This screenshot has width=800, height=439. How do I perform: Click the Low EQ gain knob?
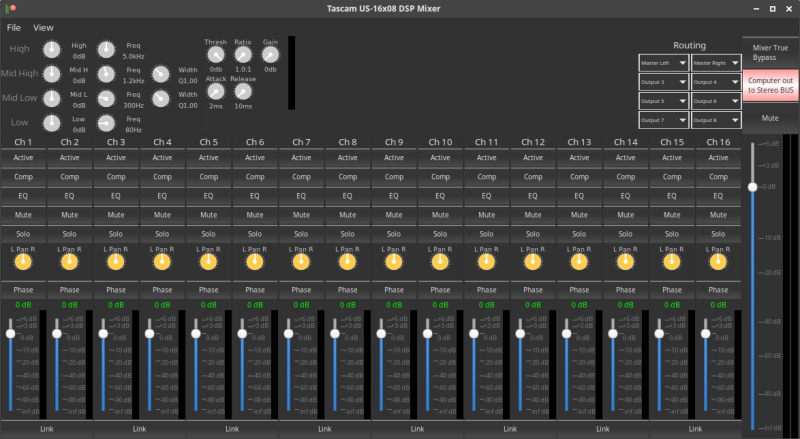(52, 123)
